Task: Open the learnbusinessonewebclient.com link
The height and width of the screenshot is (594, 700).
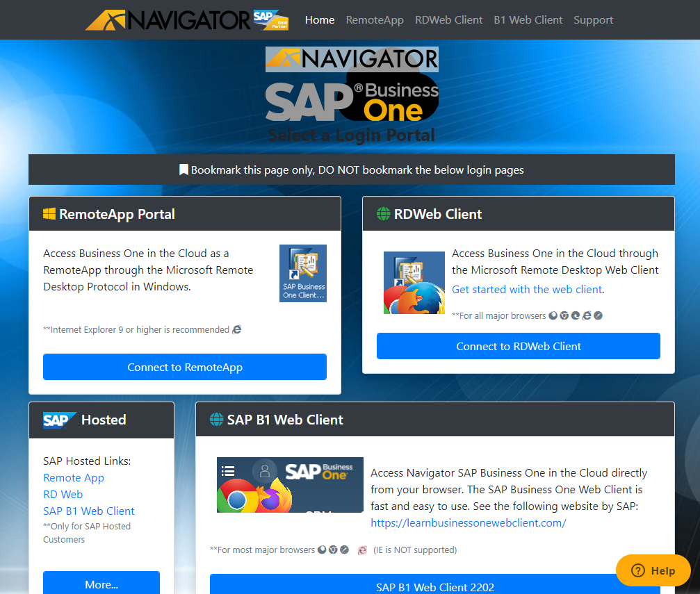Action: click(469, 522)
